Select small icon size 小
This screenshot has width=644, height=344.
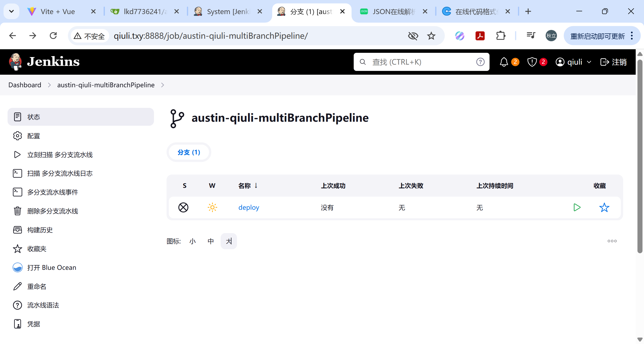coord(192,241)
